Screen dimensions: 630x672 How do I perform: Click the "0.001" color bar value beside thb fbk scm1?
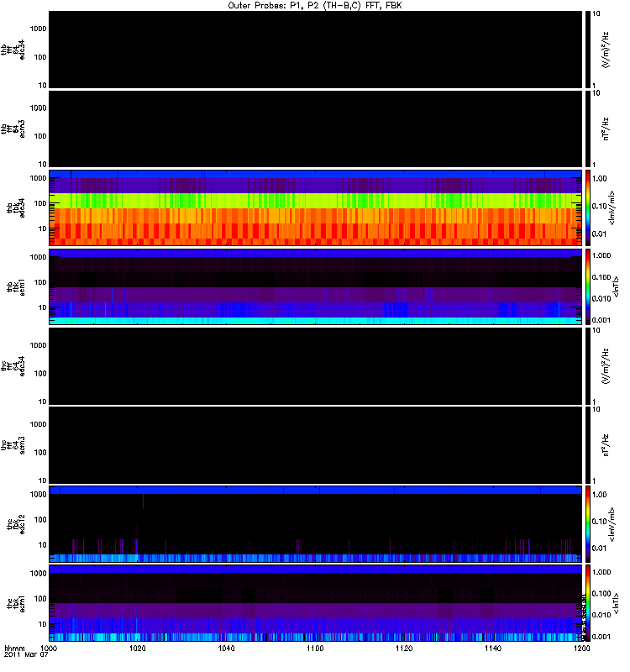601,320
